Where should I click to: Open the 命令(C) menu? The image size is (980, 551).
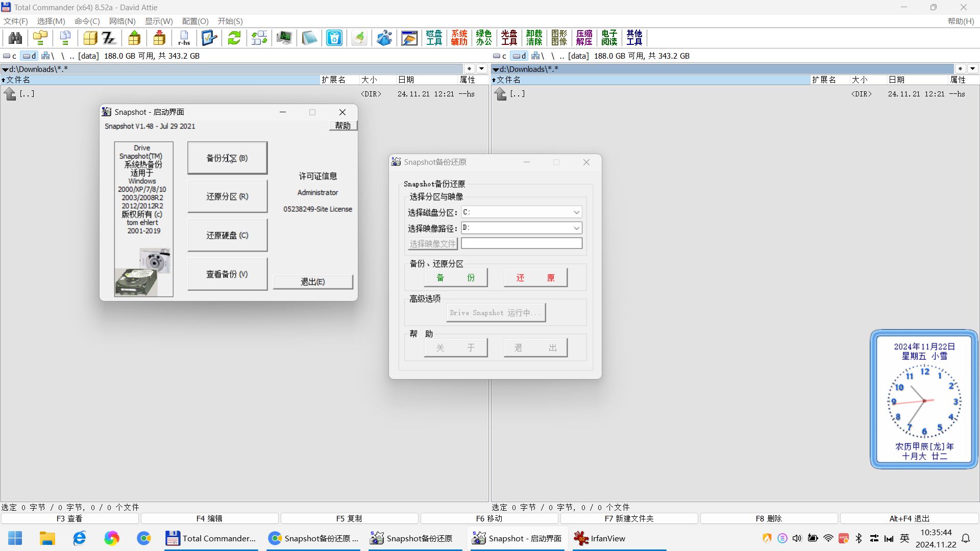click(x=87, y=21)
